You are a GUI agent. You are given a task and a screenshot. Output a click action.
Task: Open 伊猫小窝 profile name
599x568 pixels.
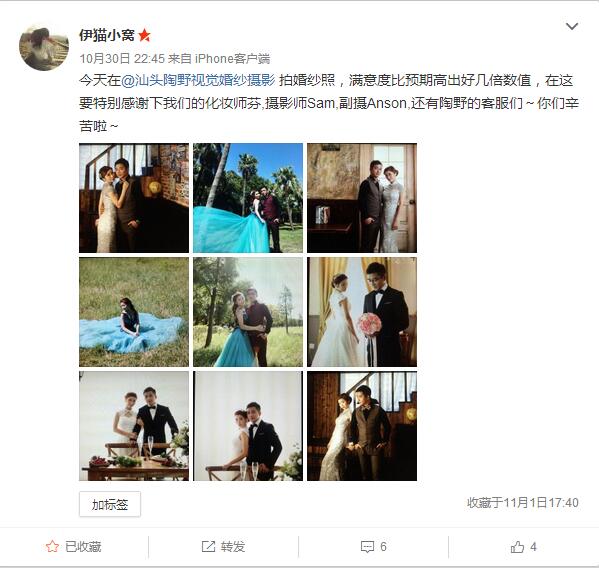(107, 35)
